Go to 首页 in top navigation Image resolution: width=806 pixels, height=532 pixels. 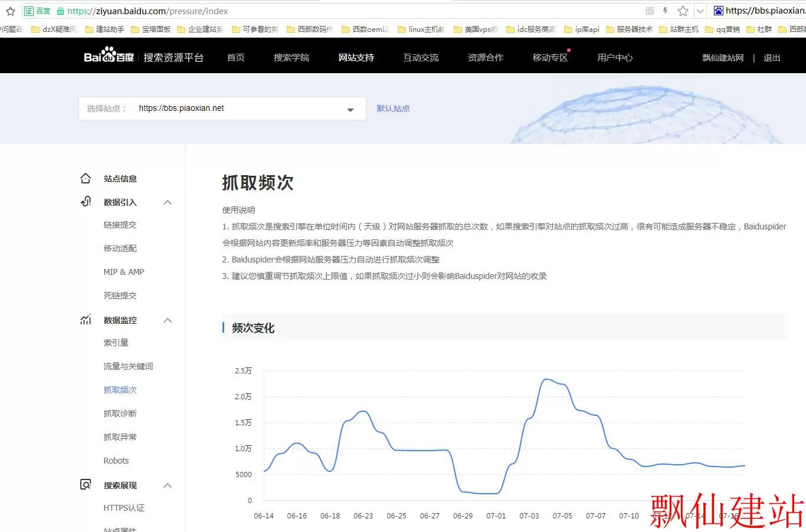[235, 57]
